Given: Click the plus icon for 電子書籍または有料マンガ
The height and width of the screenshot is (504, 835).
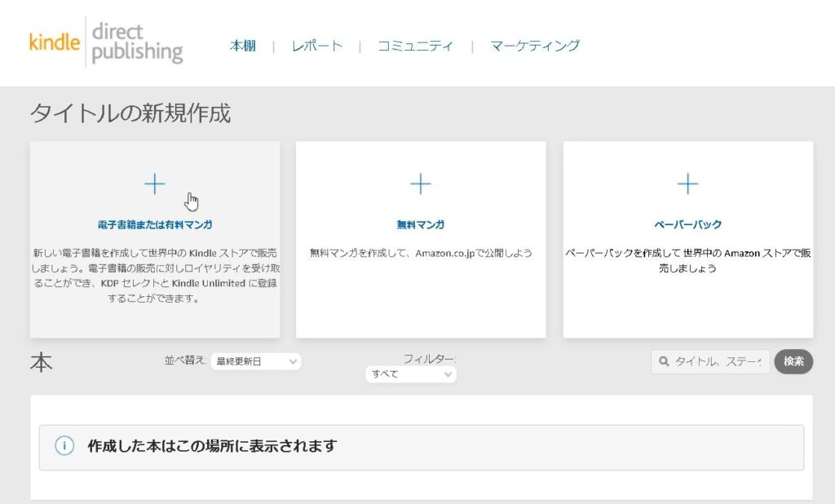Looking at the screenshot, I should click(155, 184).
